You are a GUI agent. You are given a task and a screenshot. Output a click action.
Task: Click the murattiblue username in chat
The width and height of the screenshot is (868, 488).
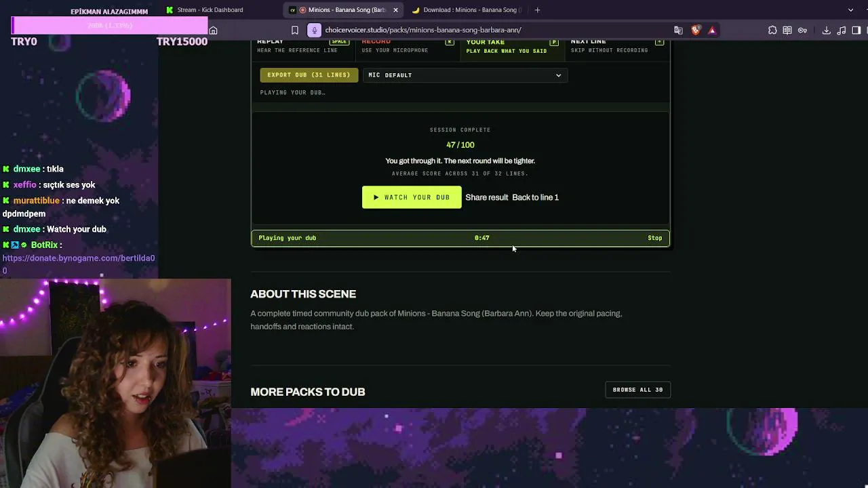(x=37, y=201)
